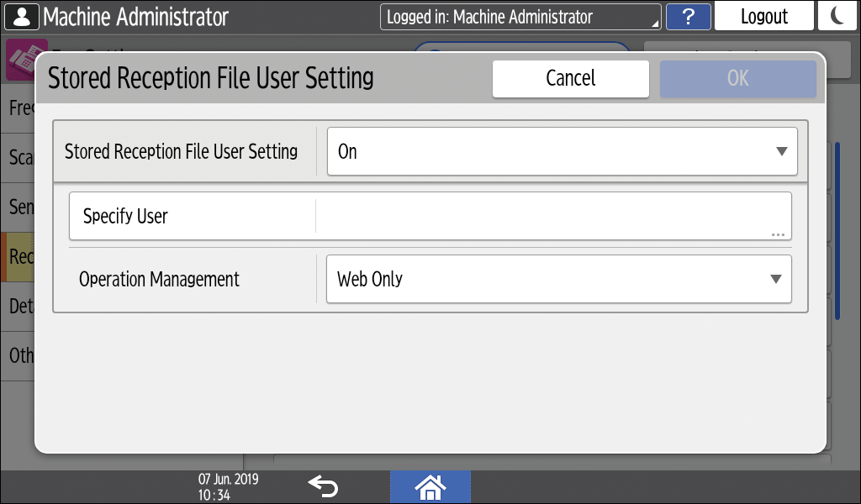Open Stored Reception File User Setting dropdown
Image resolution: width=861 pixels, height=504 pixels.
point(561,152)
